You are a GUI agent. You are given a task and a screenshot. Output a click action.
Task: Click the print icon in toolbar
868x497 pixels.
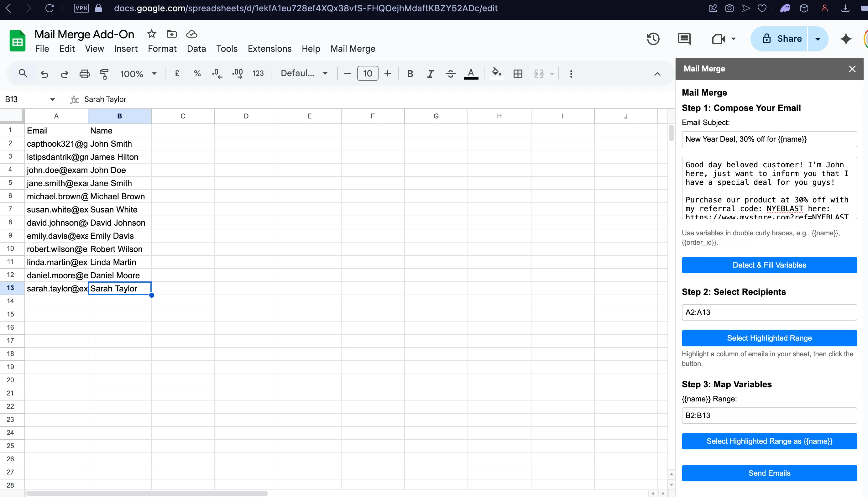(84, 74)
